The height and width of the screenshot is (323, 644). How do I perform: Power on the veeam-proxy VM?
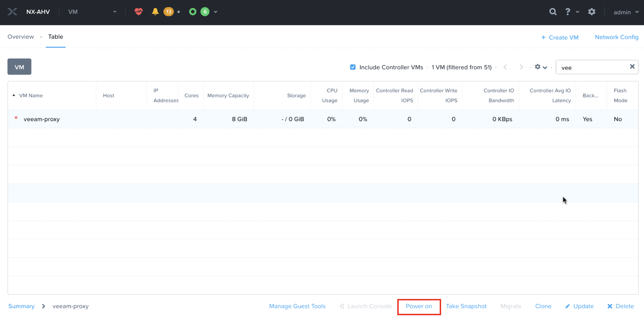tap(419, 306)
